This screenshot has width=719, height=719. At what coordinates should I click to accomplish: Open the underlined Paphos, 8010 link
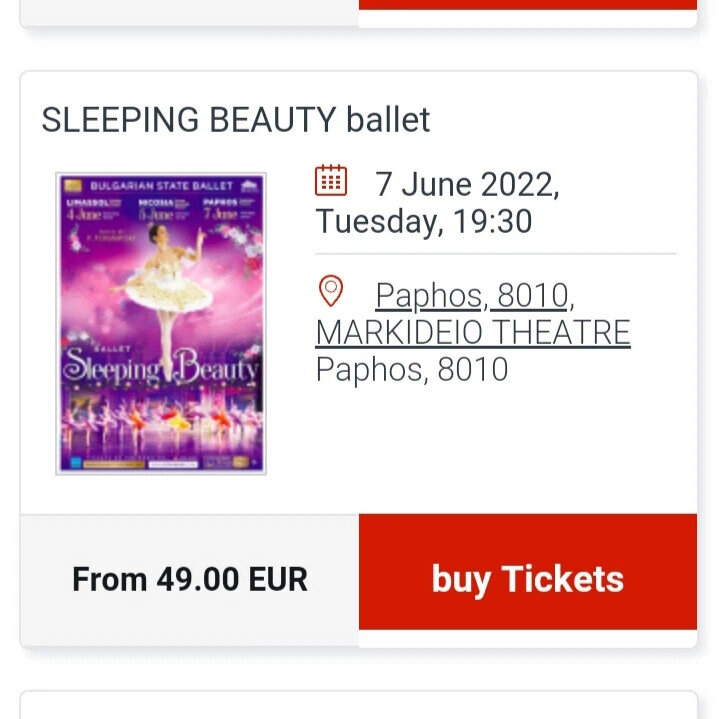point(472,295)
